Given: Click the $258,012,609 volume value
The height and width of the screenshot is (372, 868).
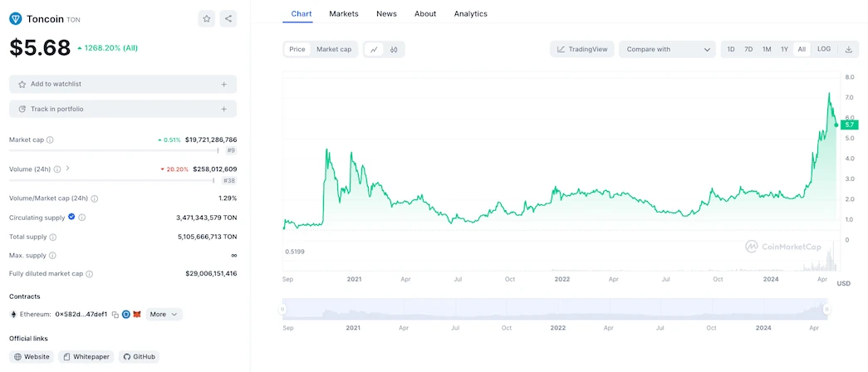Looking at the screenshot, I should pyautogui.click(x=215, y=169).
